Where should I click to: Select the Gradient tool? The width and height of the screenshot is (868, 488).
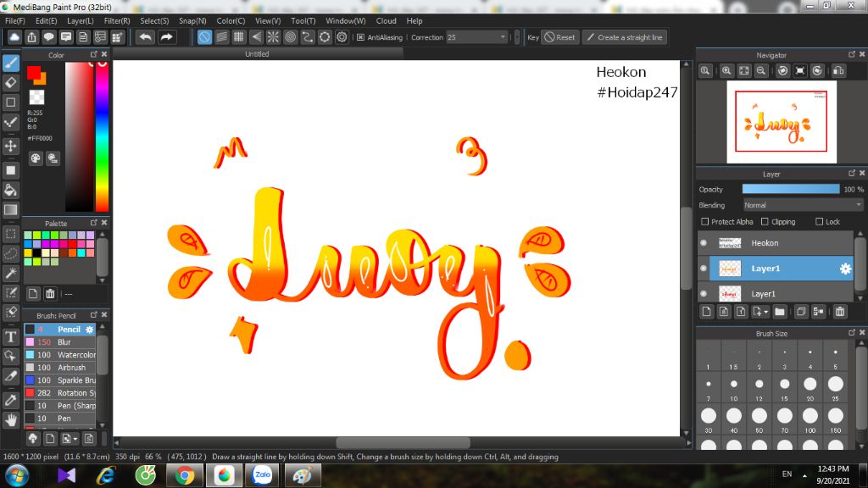(10, 210)
